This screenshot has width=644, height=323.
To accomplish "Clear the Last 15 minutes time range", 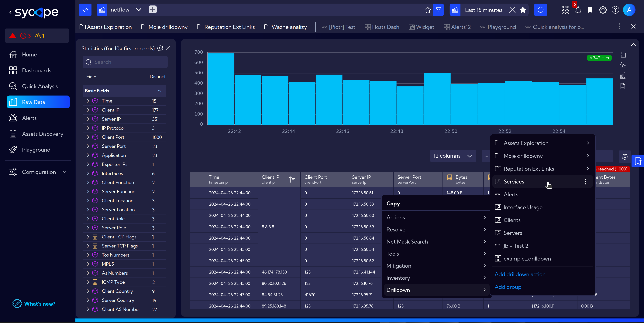I will coord(512,10).
